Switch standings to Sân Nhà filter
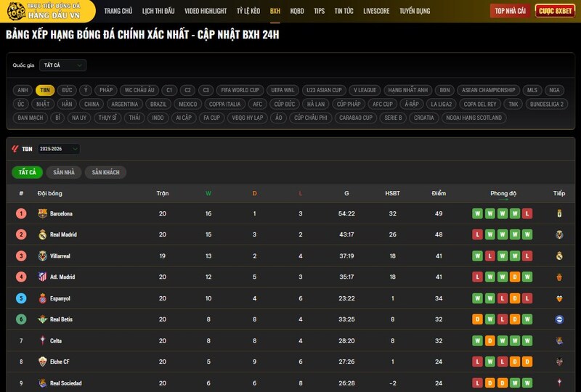This screenshot has width=581, height=392. pyautogui.click(x=64, y=173)
